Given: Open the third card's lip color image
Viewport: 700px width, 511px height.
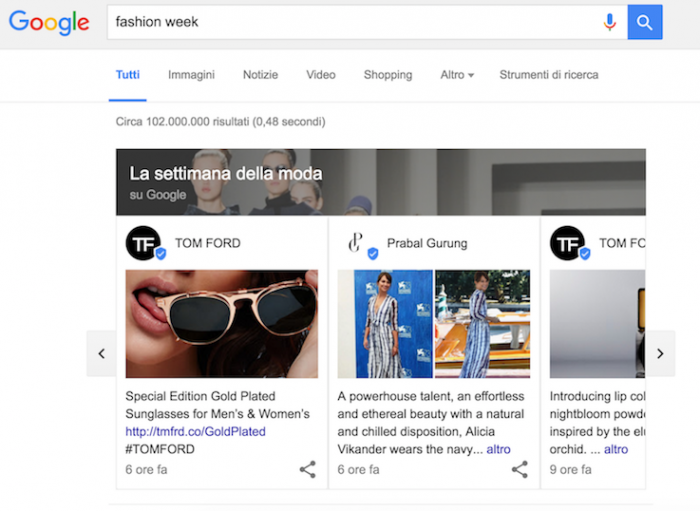Looking at the screenshot, I should pos(597,324).
